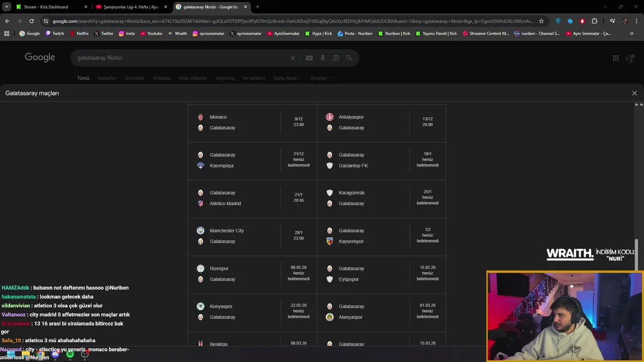The image size is (644, 362).
Task: Click the Chrome taskbar icon
Action: pyautogui.click(x=40, y=354)
